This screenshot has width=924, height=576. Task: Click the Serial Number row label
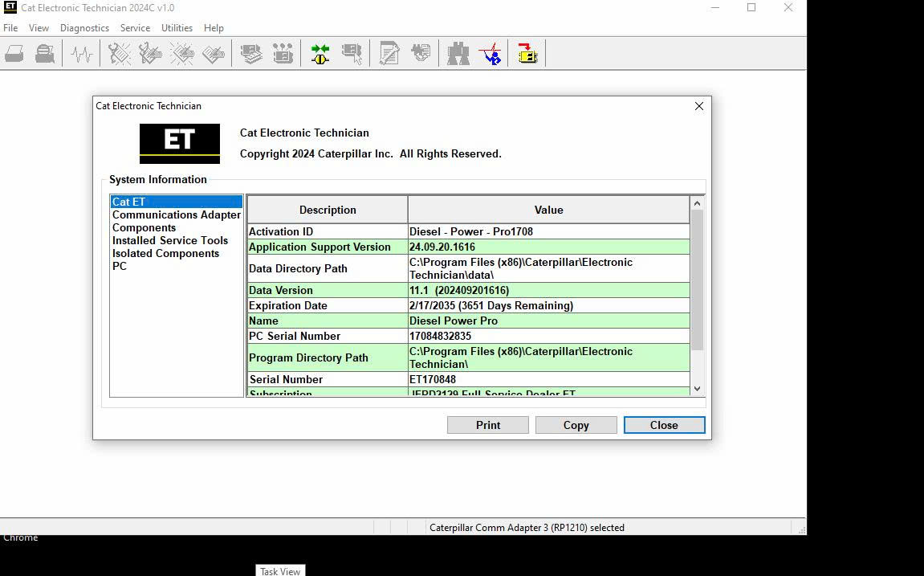[x=286, y=380]
